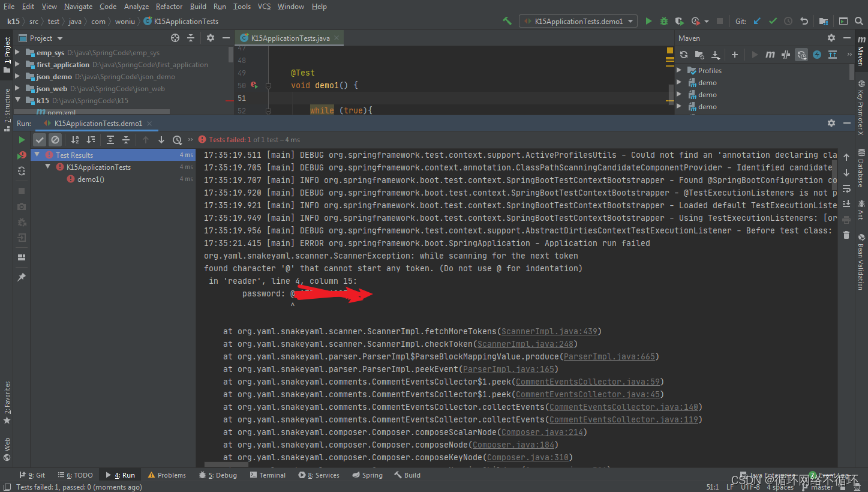Screen dimensions: 868x492
Task: Execute Maven Goal using the m icon
Action: (x=770, y=55)
